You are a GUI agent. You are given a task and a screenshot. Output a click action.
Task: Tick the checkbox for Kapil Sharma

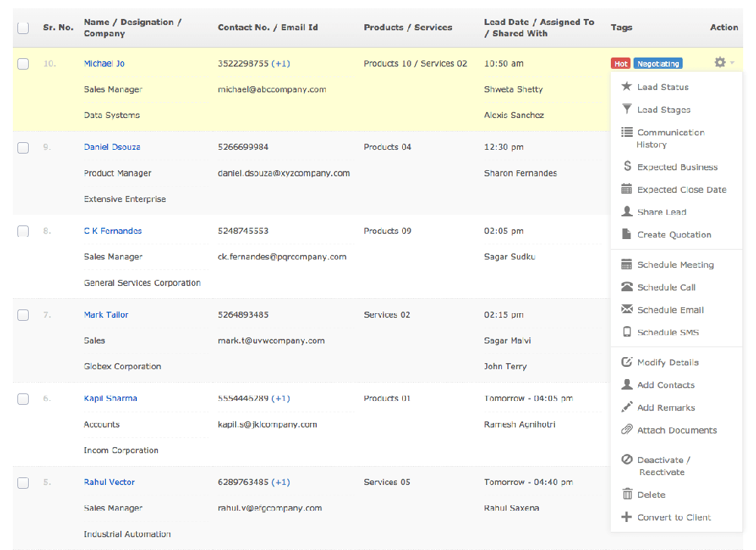pyautogui.click(x=23, y=399)
